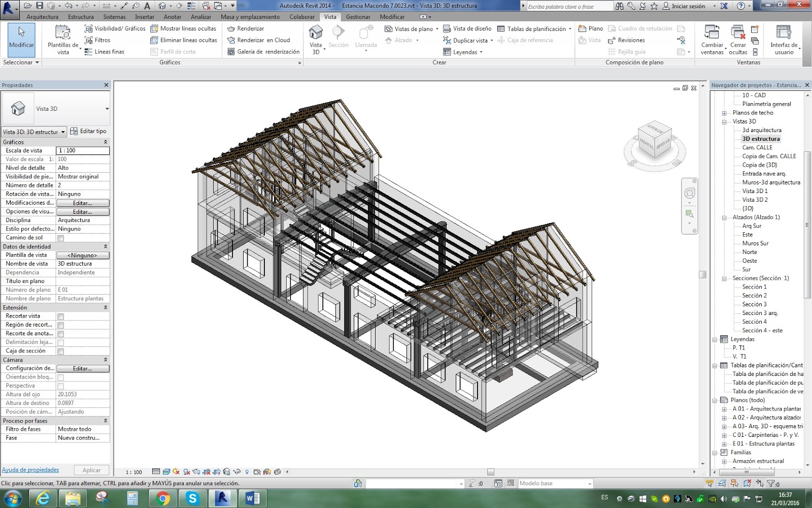Activate Renderizar en Cloud

tap(261, 40)
